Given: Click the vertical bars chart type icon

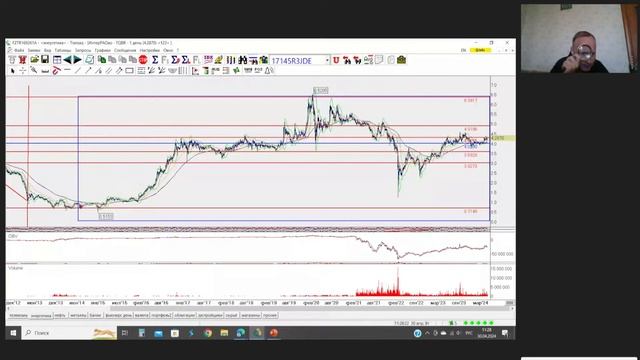Looking at the screenshot, I should coord(231,60).
